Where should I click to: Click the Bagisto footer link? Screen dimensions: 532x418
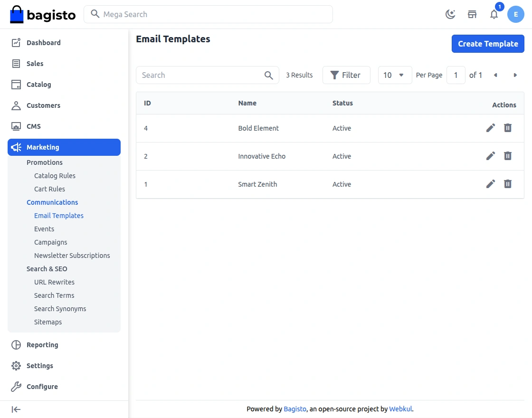point(295,409)
